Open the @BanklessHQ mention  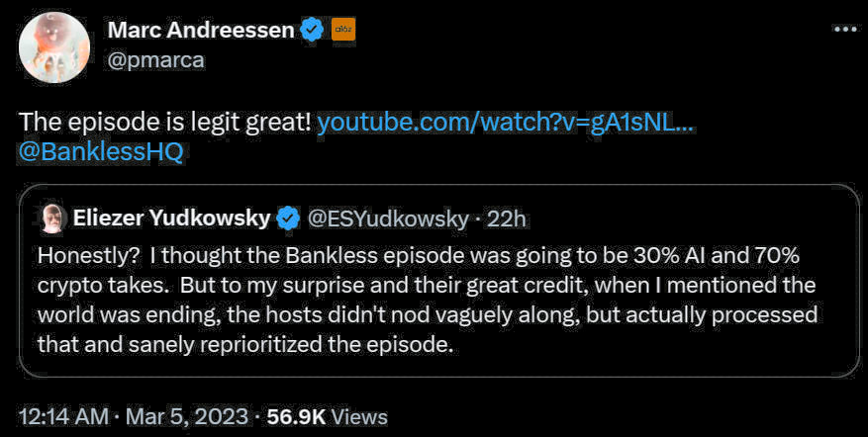click(102, 152)
